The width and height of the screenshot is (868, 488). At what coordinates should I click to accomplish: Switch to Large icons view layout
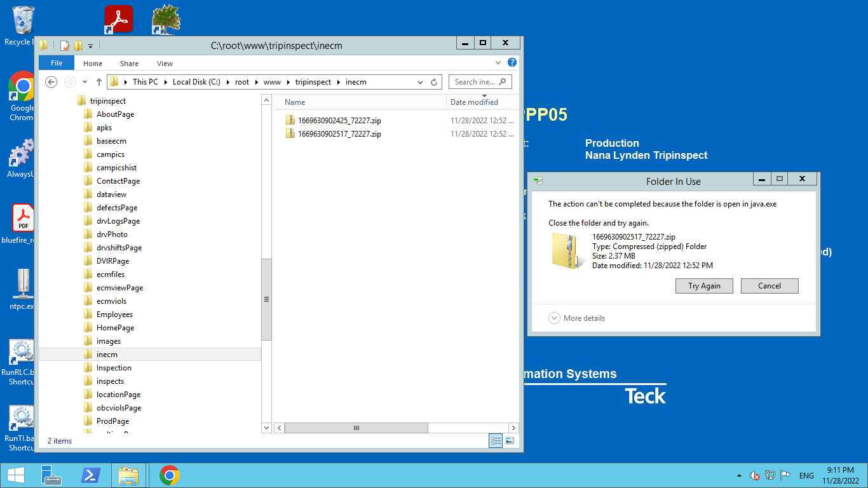pyautogui.click(x=509, y=440)
